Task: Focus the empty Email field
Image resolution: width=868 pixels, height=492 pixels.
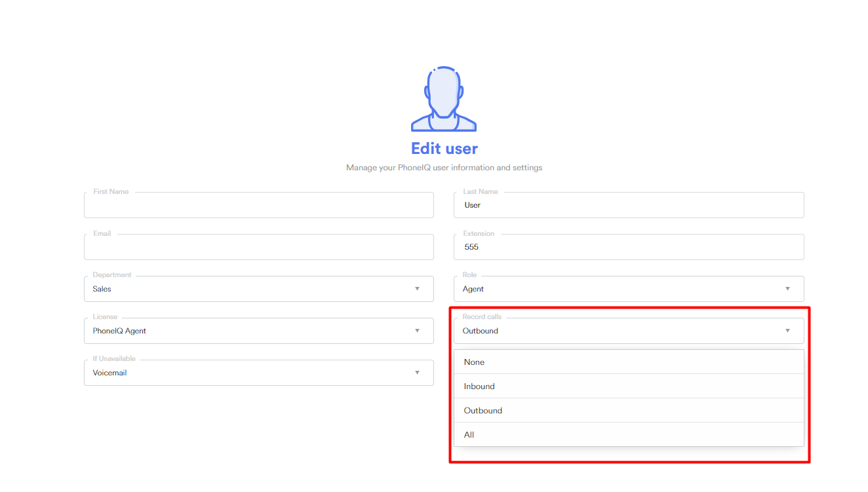Action: (258, 247)
